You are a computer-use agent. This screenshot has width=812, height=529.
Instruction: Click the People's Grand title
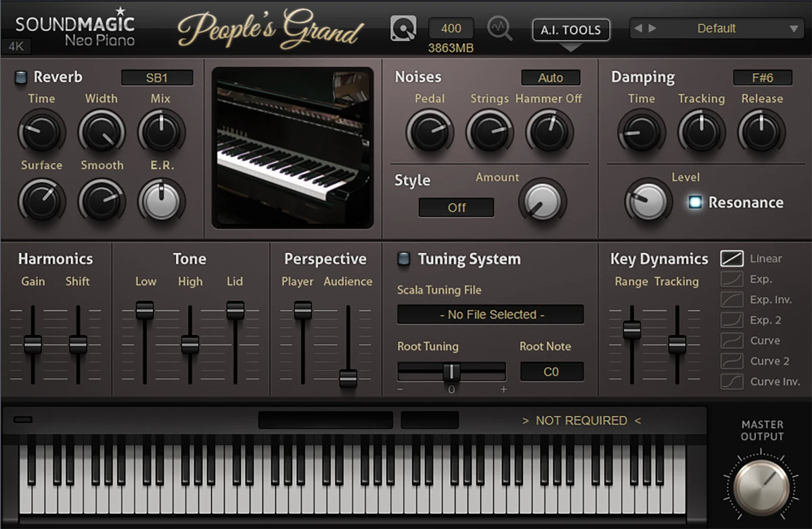(x=271, y=30)
